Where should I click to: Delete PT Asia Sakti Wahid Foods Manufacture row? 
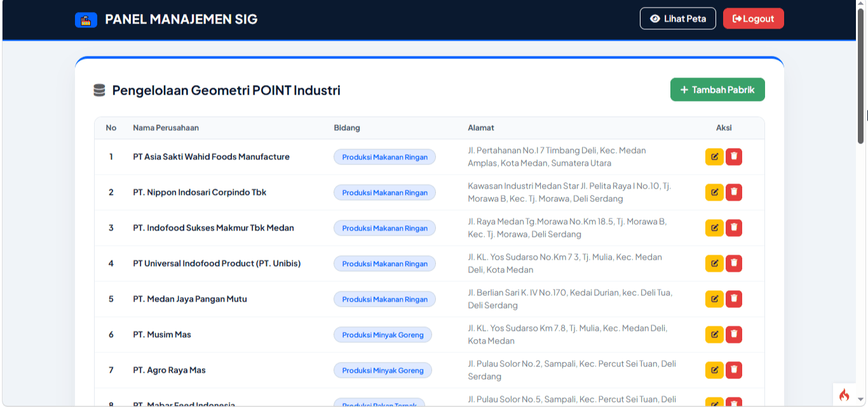[x=734, y=157]
